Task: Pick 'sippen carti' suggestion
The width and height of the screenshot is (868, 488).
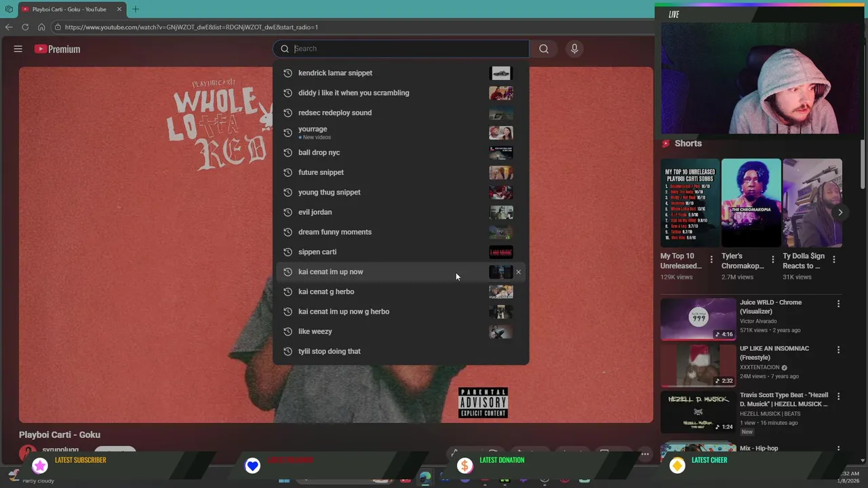Action: point(401,251)
